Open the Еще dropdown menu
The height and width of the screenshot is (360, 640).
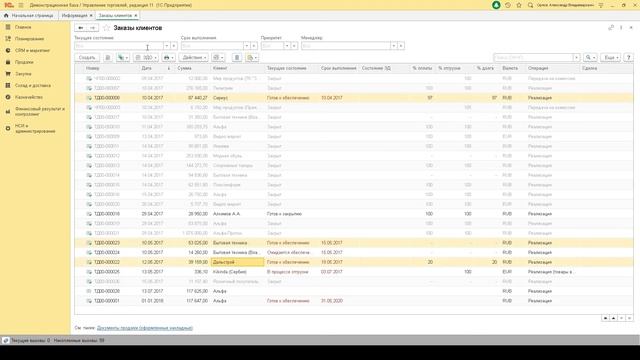[x=611, y=58]
